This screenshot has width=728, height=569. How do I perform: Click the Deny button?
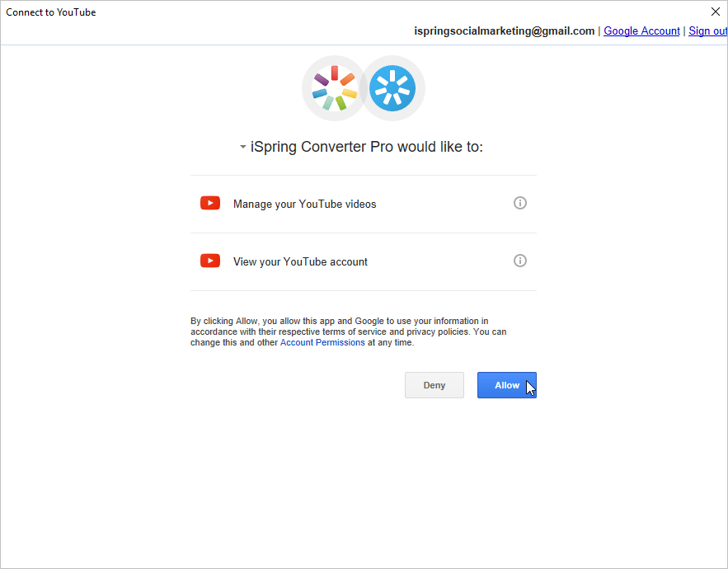434,385
